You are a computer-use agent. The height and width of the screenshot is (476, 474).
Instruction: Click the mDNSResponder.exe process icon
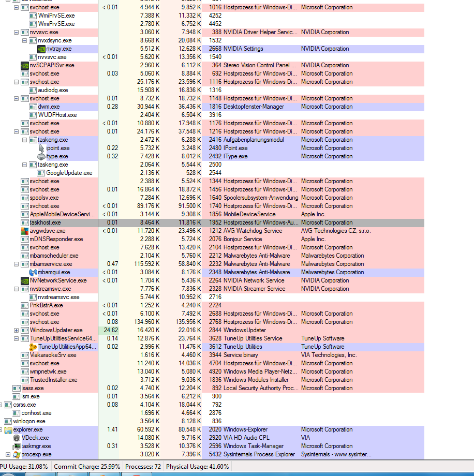click(x=25, y=239)
